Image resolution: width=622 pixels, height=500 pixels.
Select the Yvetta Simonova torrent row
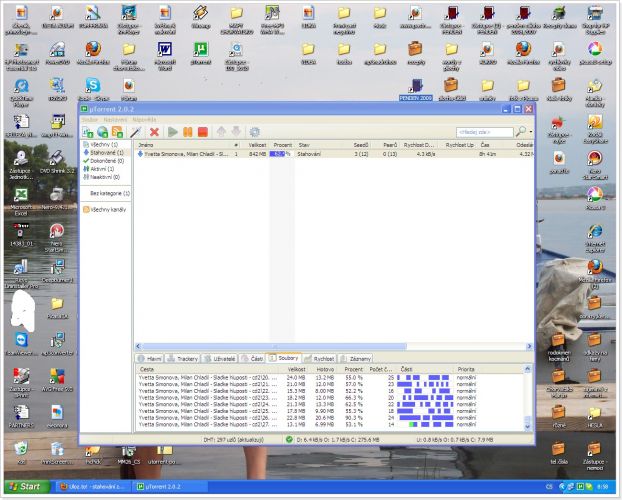tap(333, 154)
